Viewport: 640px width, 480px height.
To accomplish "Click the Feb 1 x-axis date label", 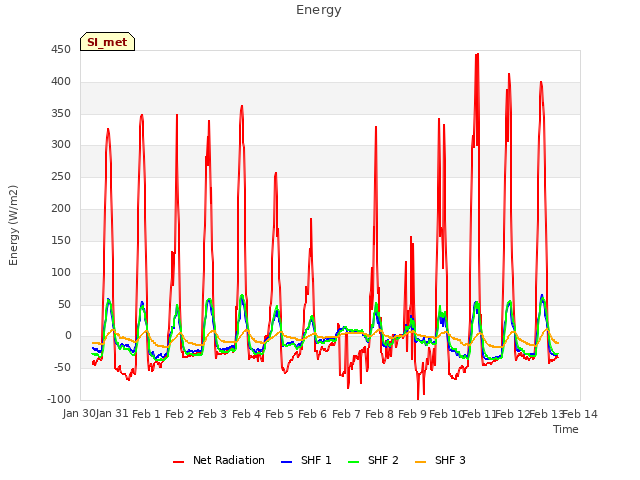I will (146, 414).
